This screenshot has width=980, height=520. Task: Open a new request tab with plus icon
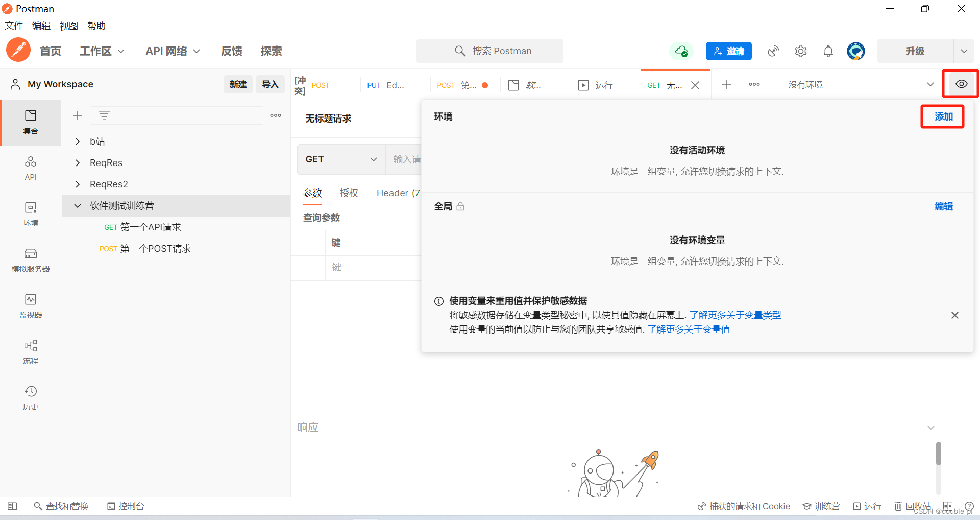(727, 84)
